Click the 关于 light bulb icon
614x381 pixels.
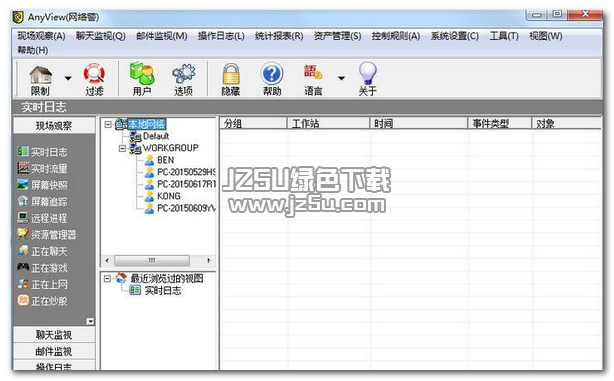click(368, 73)
